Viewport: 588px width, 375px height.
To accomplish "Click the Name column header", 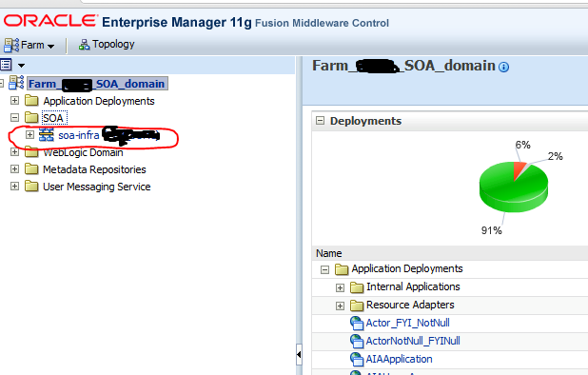I will point(329,253).
